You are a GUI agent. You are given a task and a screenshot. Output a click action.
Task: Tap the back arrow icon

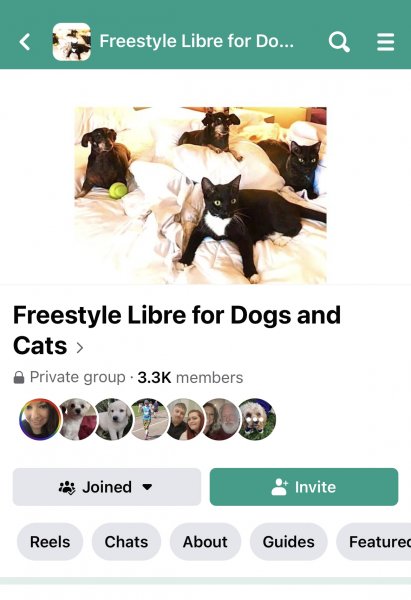(x=25, y=42)
